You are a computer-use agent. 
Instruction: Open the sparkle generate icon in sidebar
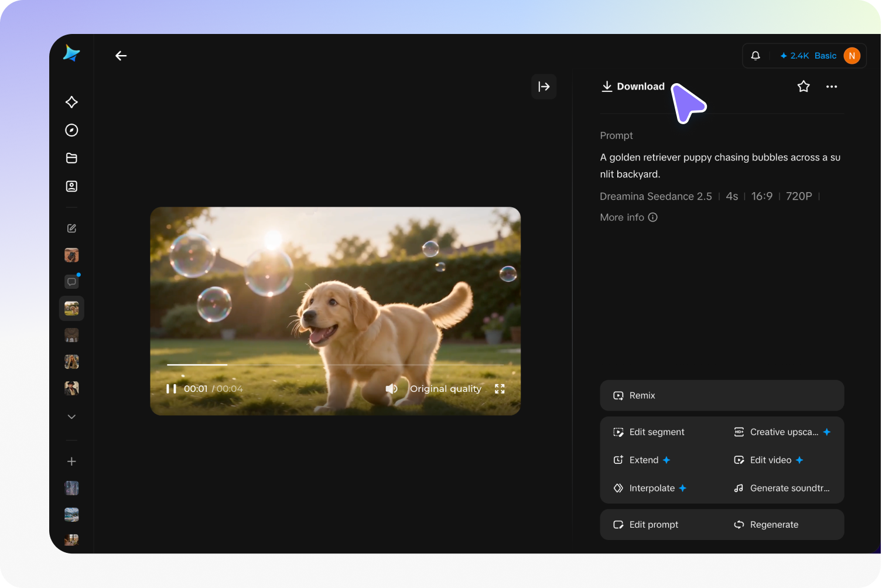click(x=71, y=102)
